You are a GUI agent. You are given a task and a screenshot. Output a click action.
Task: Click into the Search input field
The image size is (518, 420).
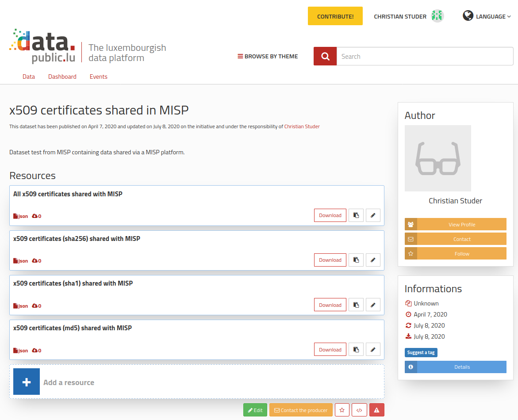[x=425, y=57]
